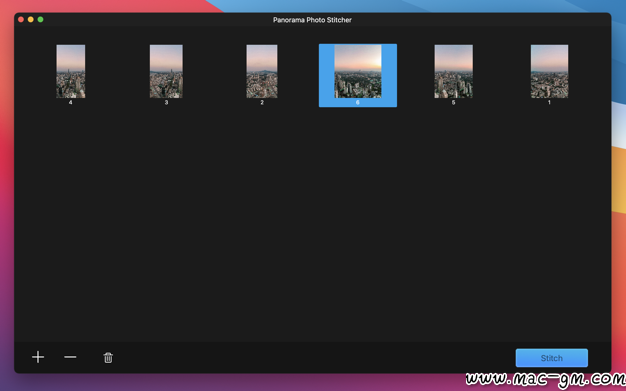Click the trash can icon to clear photos
Viewport: 626px width, 391px height.
(108, 357)
